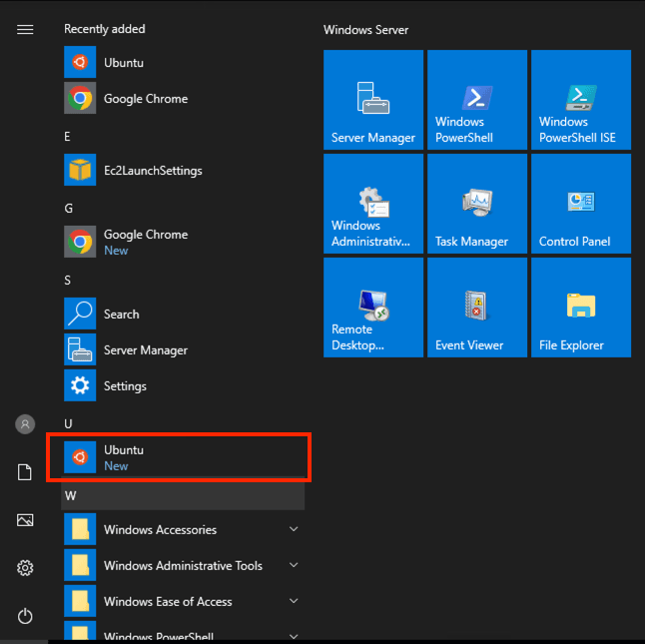Open the Windows Administrative Tools tile
Viewport: 645px width, 644px height.
(373, 204)
